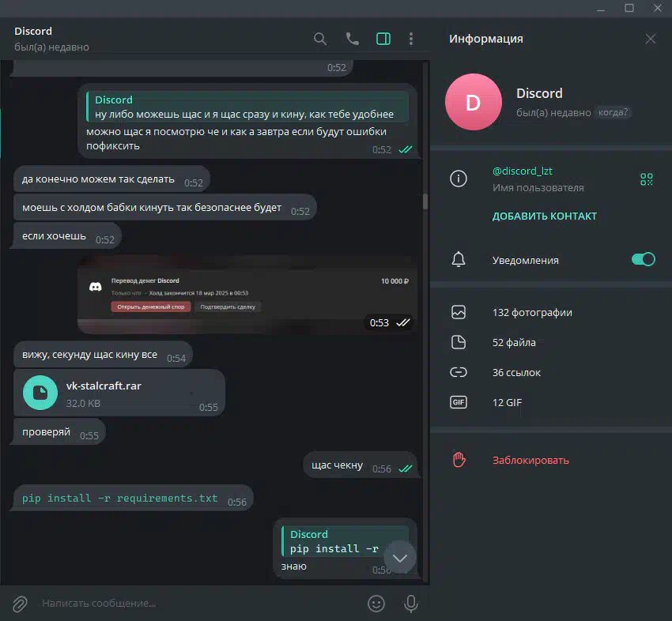Open the three-dot chat menu
672x621 pixels.
coord(411,39)
